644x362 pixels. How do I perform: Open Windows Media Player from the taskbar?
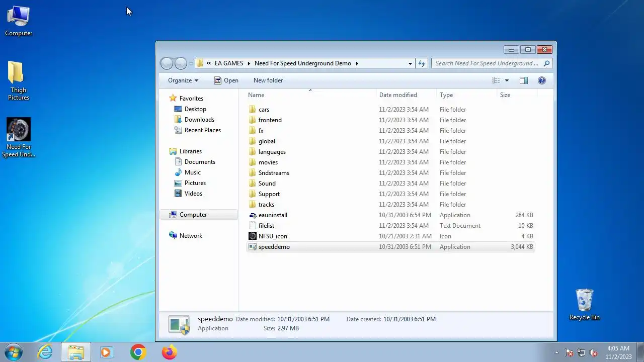click(107, 352)
